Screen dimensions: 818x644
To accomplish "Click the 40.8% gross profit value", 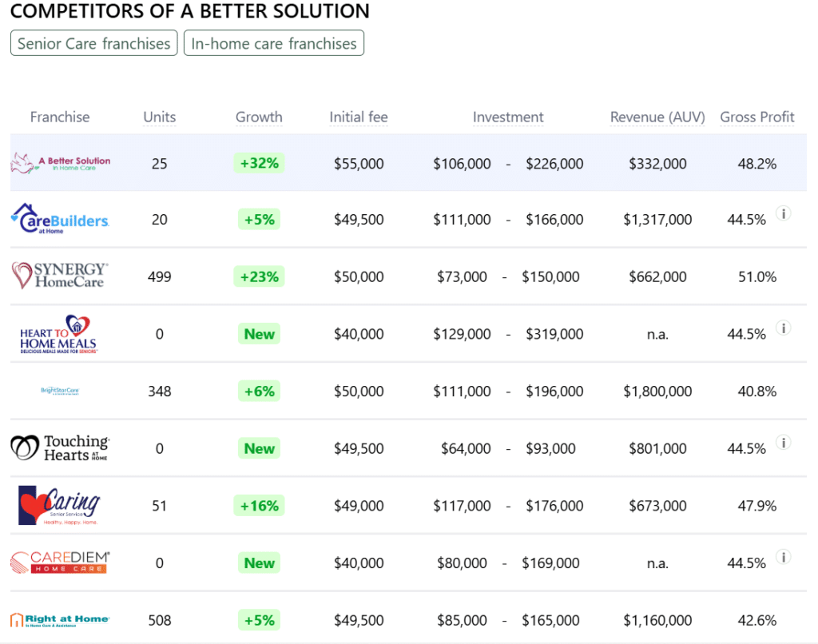I will (x=757, y=392).
